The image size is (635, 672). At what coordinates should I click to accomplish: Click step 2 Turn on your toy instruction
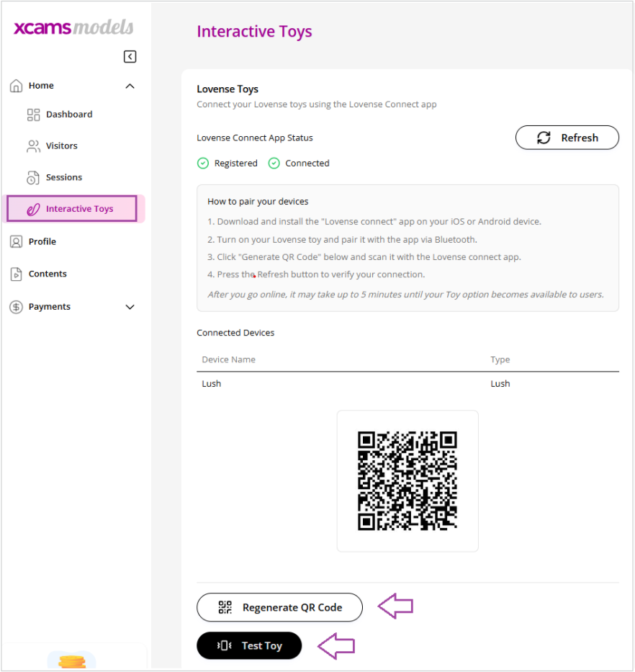pos(343,240)
